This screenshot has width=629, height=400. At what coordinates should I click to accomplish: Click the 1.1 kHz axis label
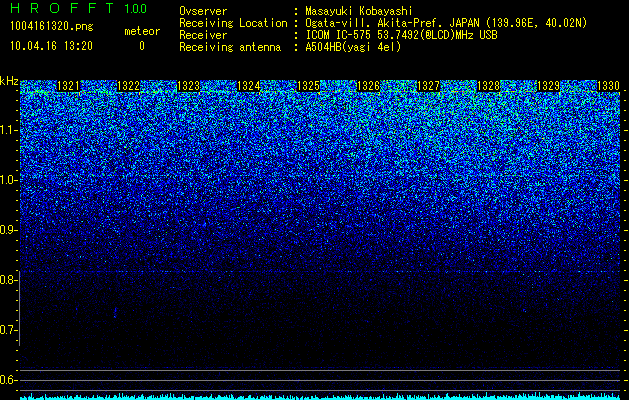(x=8, y=130)
